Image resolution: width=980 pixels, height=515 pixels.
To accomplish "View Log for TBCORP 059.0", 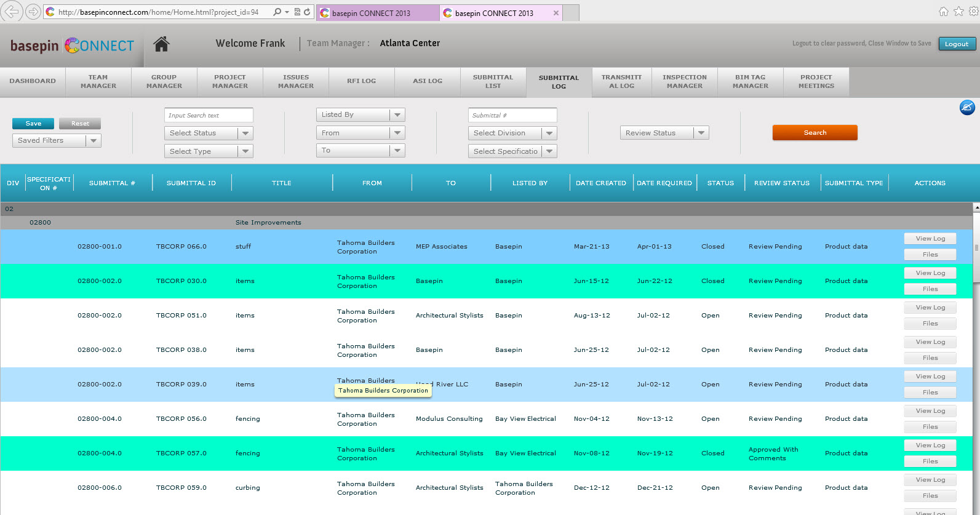I will (930, 480).
